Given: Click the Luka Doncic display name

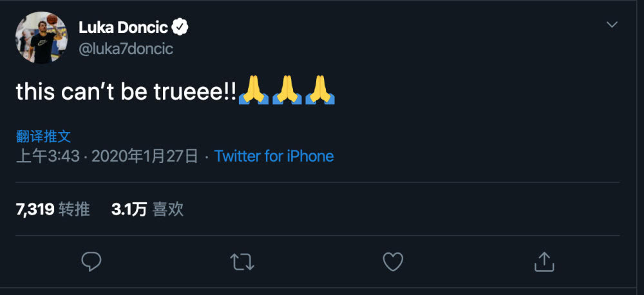Looking at the screenshot, I should (x=123, y=27).
